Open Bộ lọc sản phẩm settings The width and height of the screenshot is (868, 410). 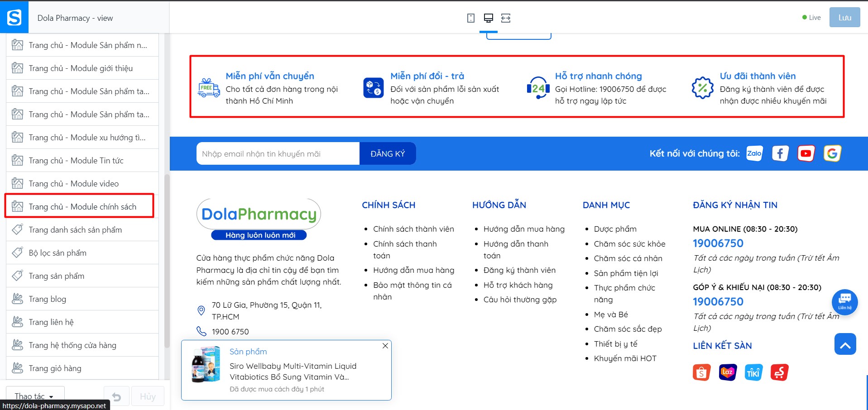point(82,253)
